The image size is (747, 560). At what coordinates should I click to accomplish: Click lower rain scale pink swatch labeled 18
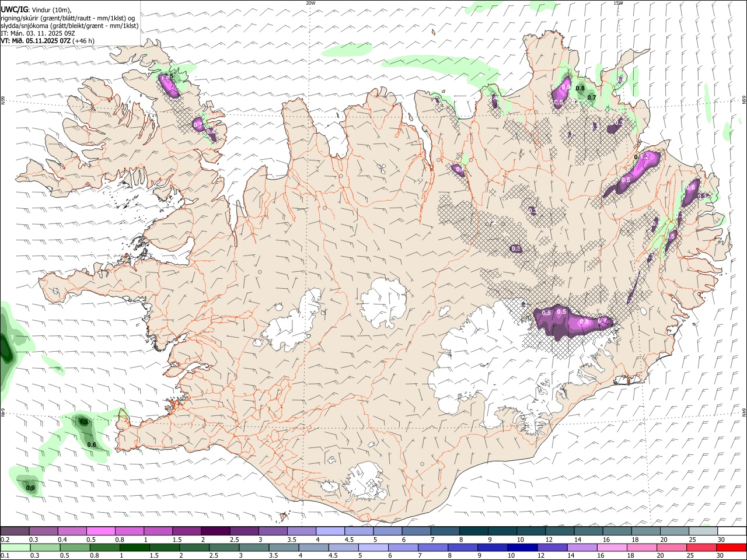tap(641, 547)
